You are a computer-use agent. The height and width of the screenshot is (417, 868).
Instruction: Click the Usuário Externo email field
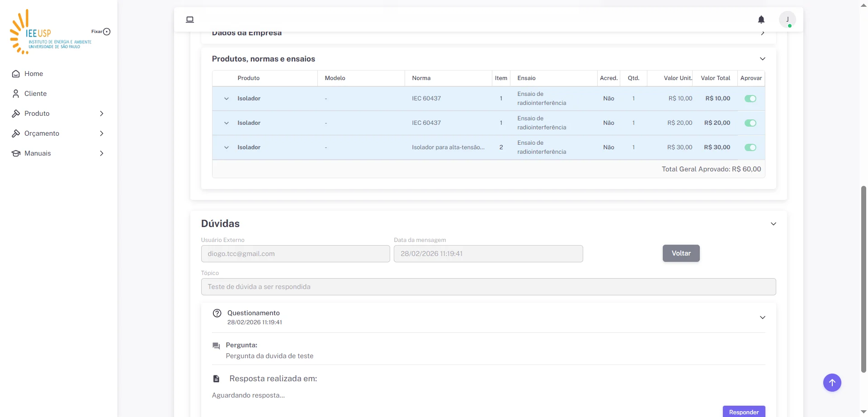click(296, 254)
